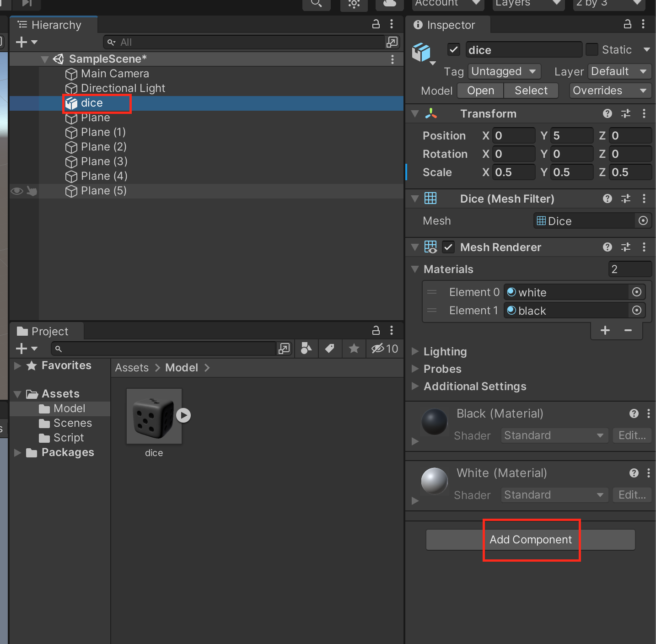Click the Add Component button
The image size is (656, 644).
530,540
